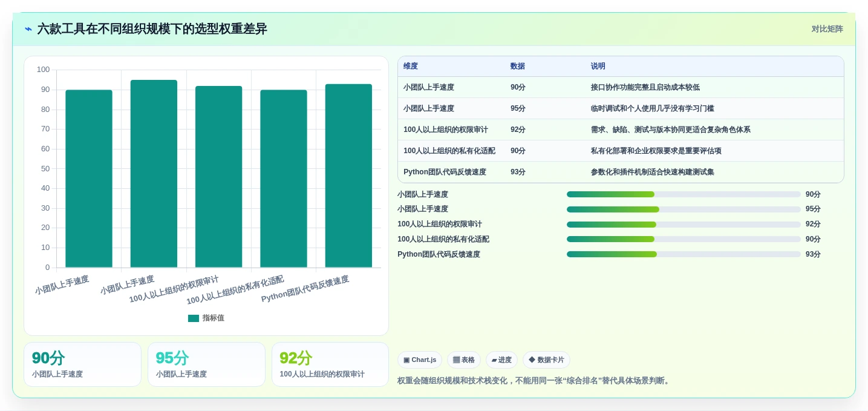The width and height of the screenshot is (868, 411).
Task: Click the title 六款工具在不同组织规模下的选型权重差异
Action: click(x=152, y=29)
